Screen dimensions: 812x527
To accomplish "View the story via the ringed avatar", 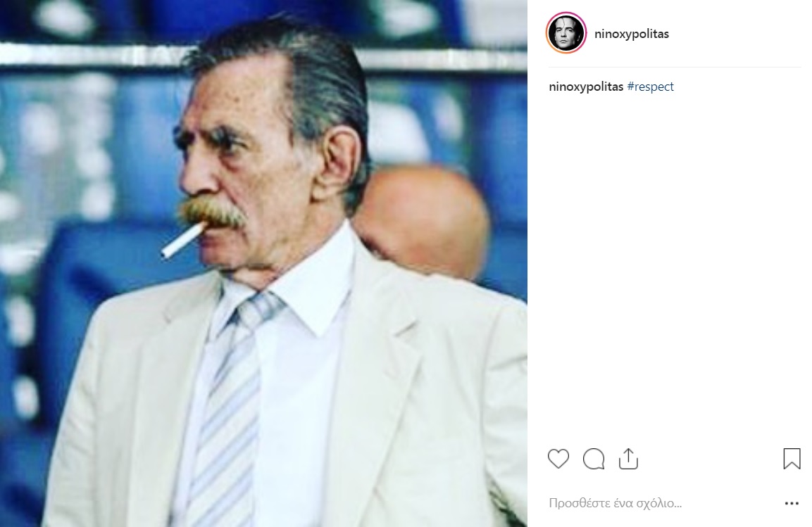I will pos(566,33).
